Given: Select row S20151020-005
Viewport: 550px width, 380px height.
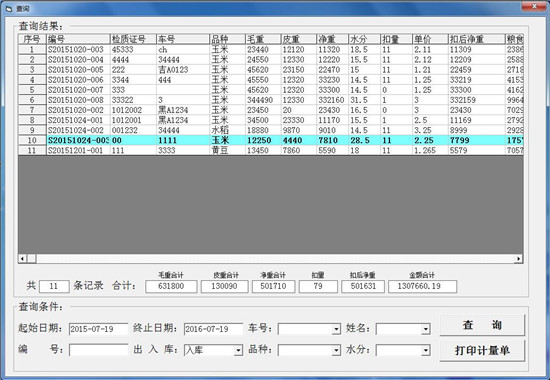Looking at the screenshot, I should pos(270,69).
